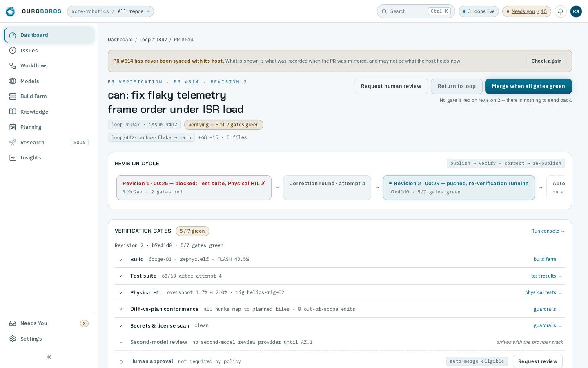The width and height of the screenshot is (588, 368).
Task: Click the Needs You inbox icon
Action: tap(13, 323)
